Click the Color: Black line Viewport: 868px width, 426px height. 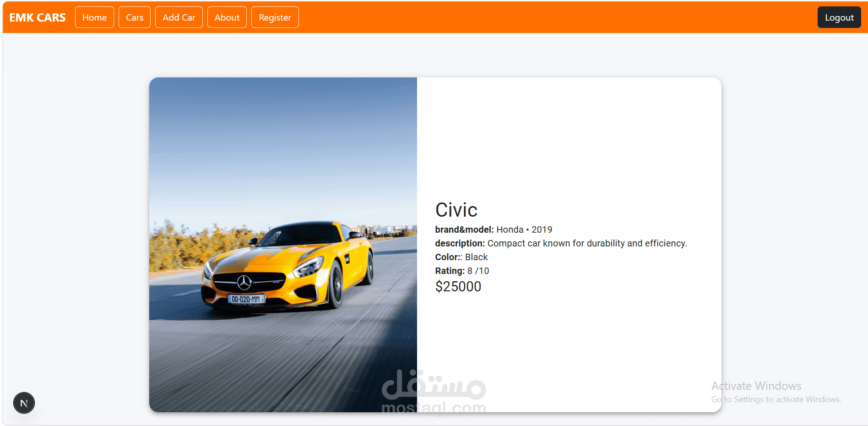pyautogui.click(x=461, y=257)
